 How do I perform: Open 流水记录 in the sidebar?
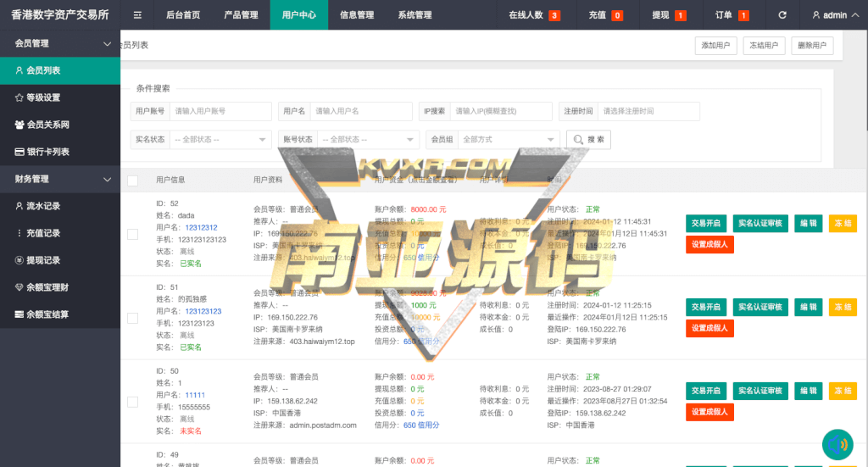pos(60,206)
